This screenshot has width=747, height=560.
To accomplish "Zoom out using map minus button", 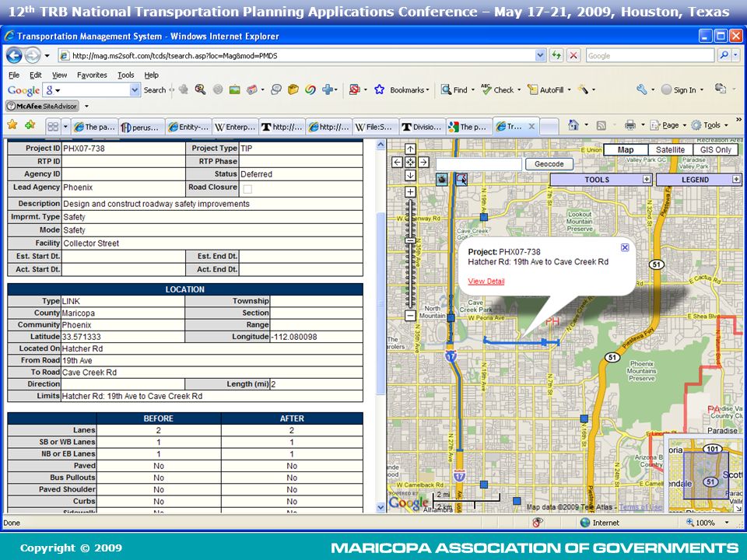I will (x=410, y=315).
